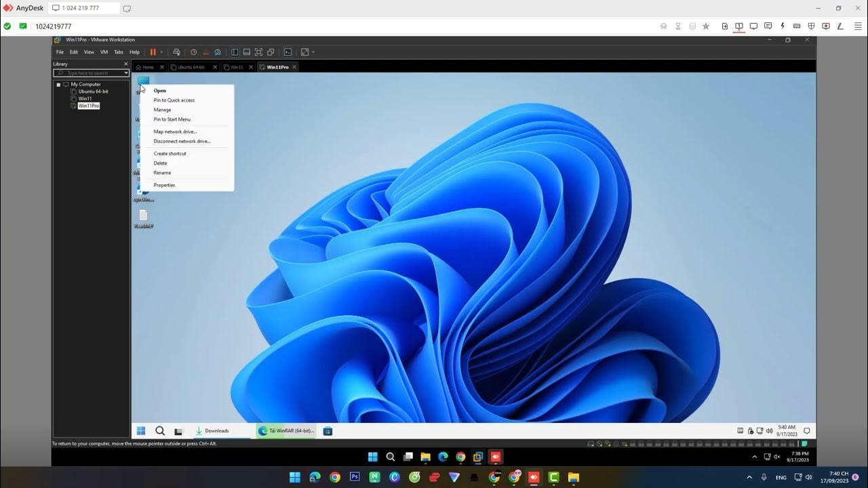
Task: Close the Ubuntu 64-bit tab
Action: 215,67
